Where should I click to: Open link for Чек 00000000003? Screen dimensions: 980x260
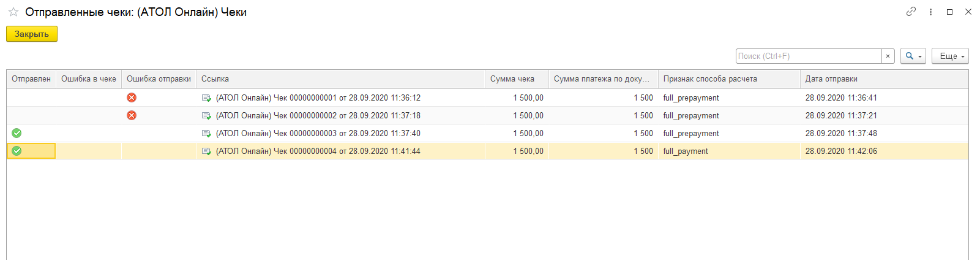[318, 133]
